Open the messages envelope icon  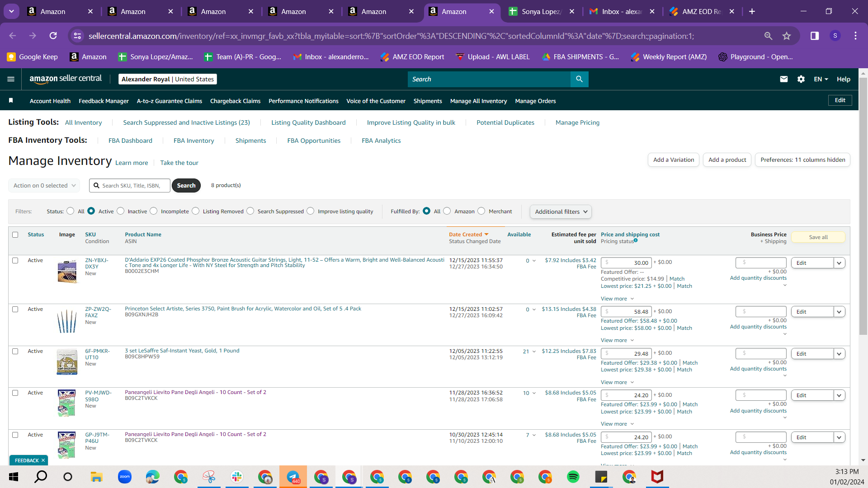coord(784,79)
